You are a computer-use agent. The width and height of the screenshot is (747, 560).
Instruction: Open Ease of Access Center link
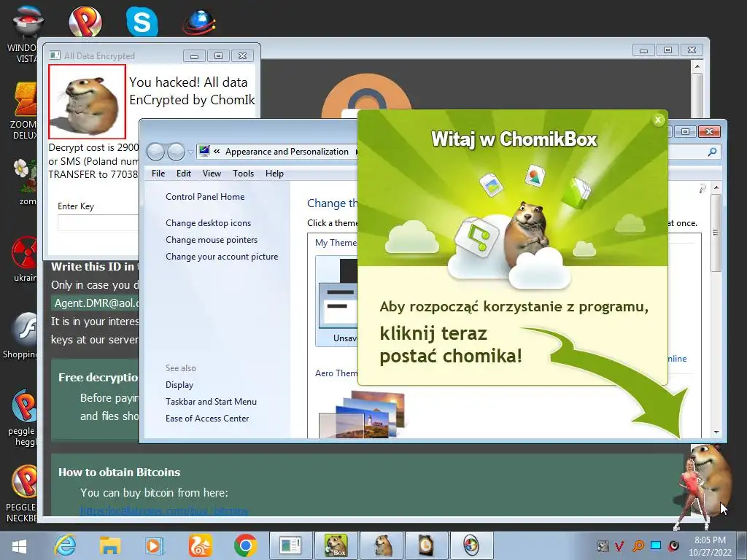point(207,418)
